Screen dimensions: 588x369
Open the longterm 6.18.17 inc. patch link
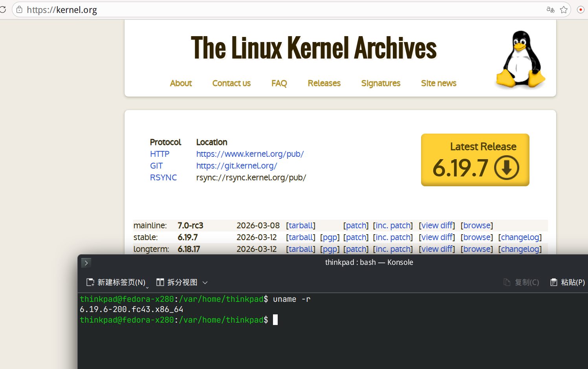(393, 249)
